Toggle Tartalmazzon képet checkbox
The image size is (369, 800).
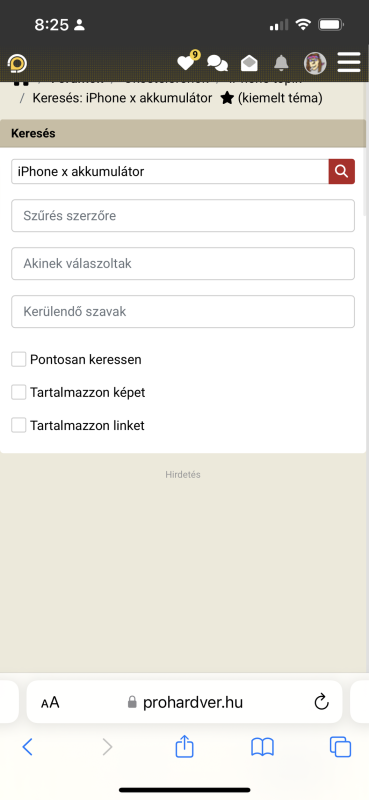(x=19, y=392)
